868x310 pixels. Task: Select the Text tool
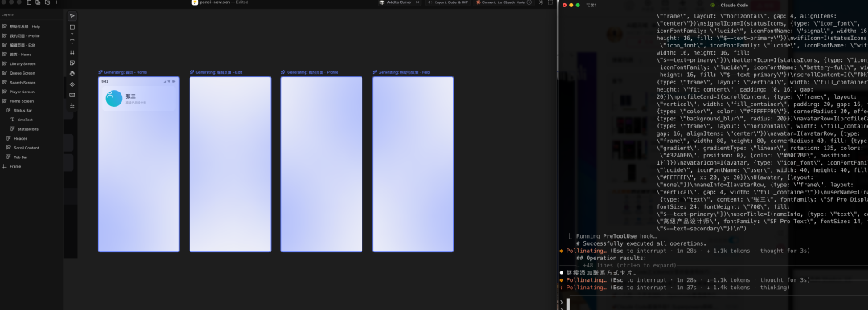click(72, 42)
